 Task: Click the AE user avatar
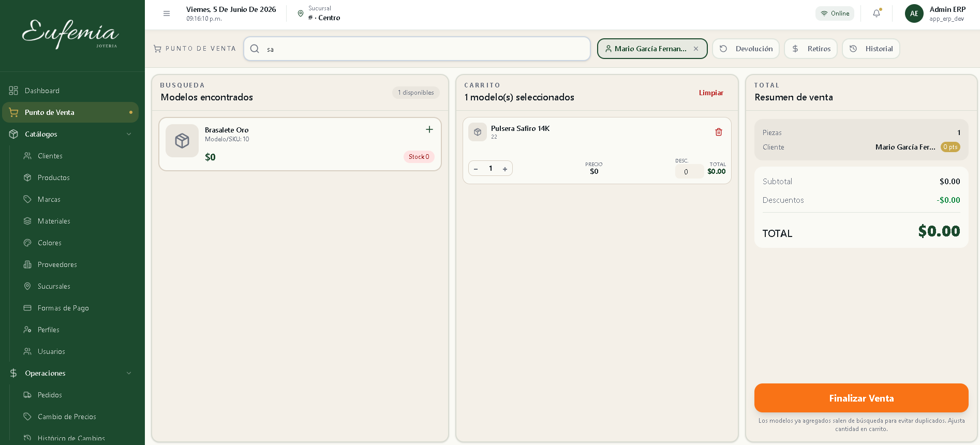[914, 13]
